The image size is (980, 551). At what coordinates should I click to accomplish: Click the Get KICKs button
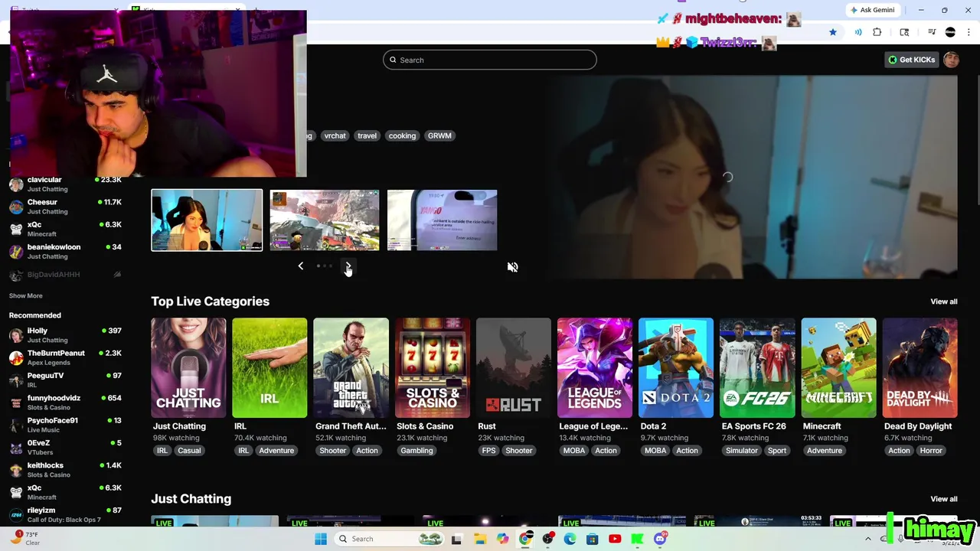(x=912, y=60)
